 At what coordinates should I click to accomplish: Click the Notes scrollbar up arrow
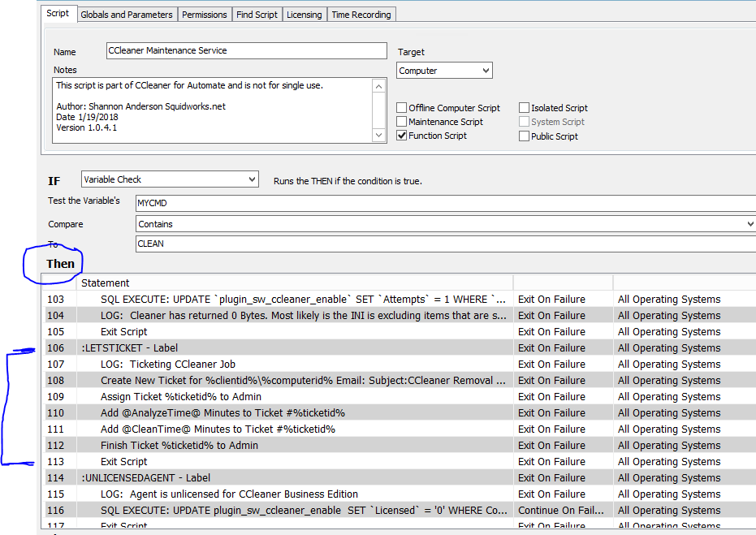tap(379, 87)
